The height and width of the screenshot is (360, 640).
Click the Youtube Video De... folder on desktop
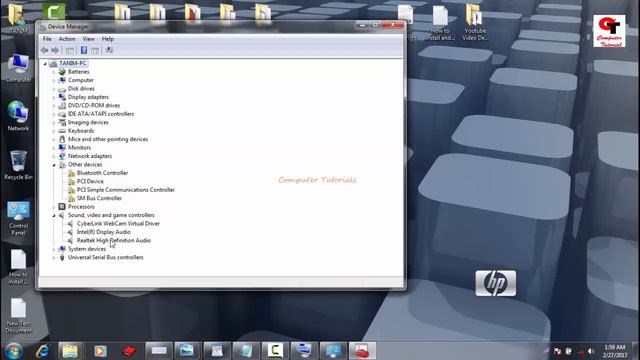475,22
